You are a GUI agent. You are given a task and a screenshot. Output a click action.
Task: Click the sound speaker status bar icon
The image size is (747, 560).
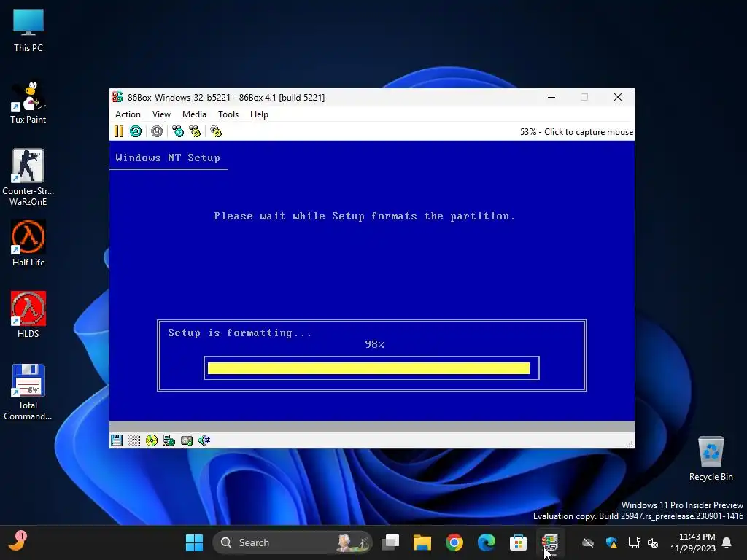(204, 440)
